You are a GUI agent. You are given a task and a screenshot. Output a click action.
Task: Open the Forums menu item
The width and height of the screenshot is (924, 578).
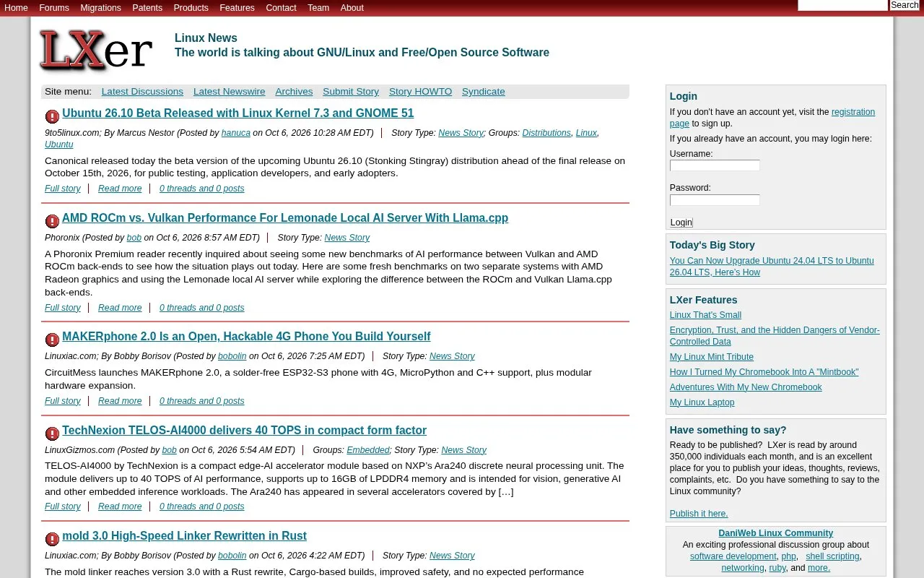pyautogui.click(x=54, y=8)
